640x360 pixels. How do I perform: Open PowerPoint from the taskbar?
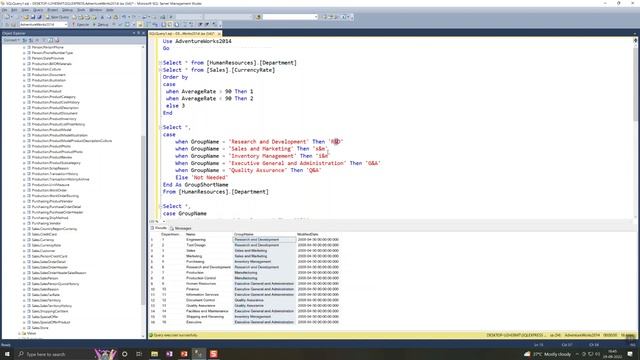coord(184,354)
